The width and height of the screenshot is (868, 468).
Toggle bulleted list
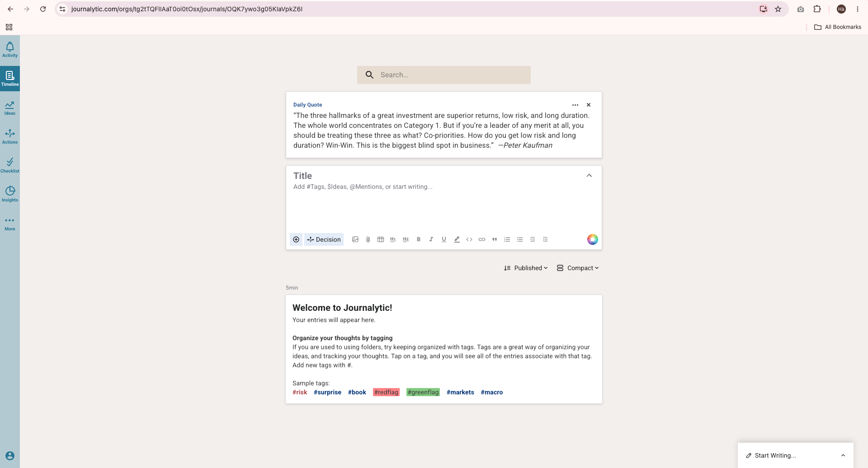coord(520,239)
